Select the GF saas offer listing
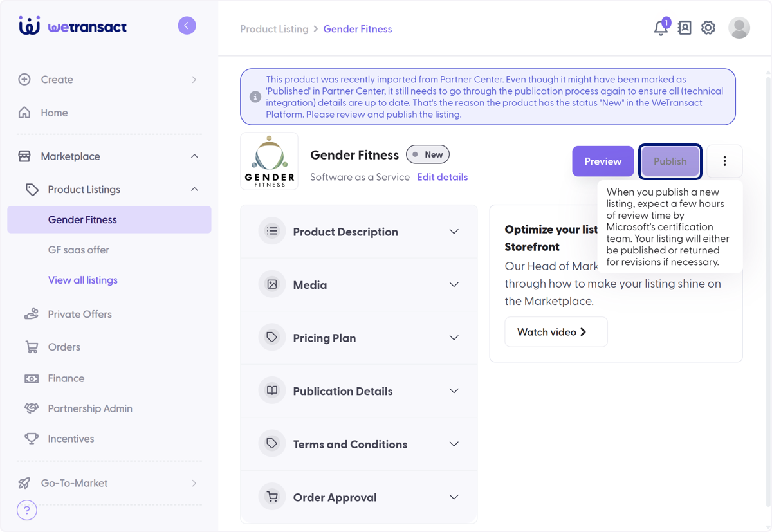Screen dimensions: 772x532 78,250
